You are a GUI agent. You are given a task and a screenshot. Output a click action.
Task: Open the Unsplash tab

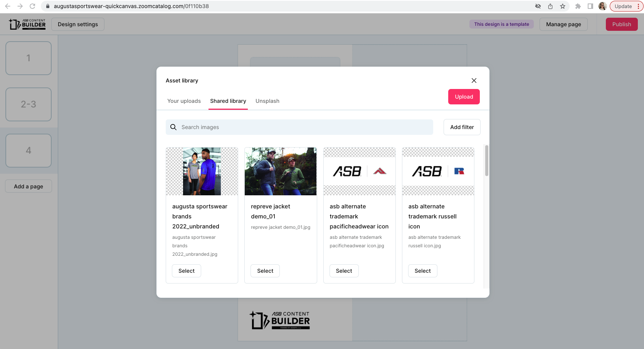(267, 101)
